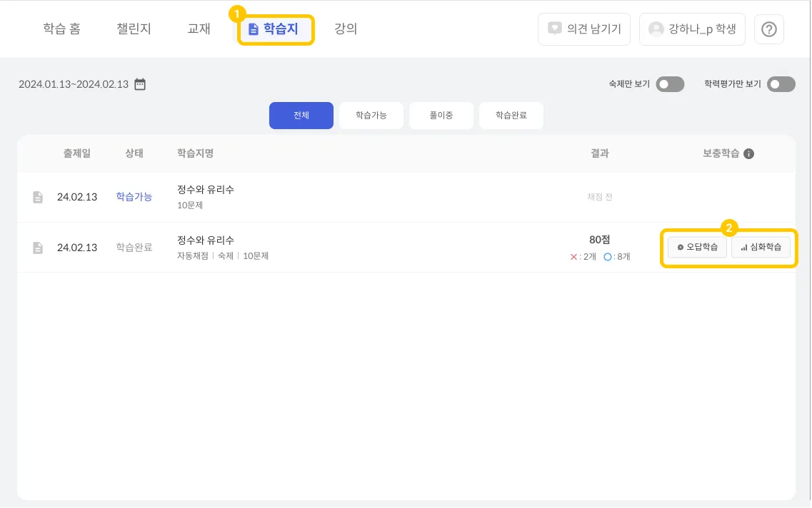Open 심화학습 for the completed worksheet

761,248
